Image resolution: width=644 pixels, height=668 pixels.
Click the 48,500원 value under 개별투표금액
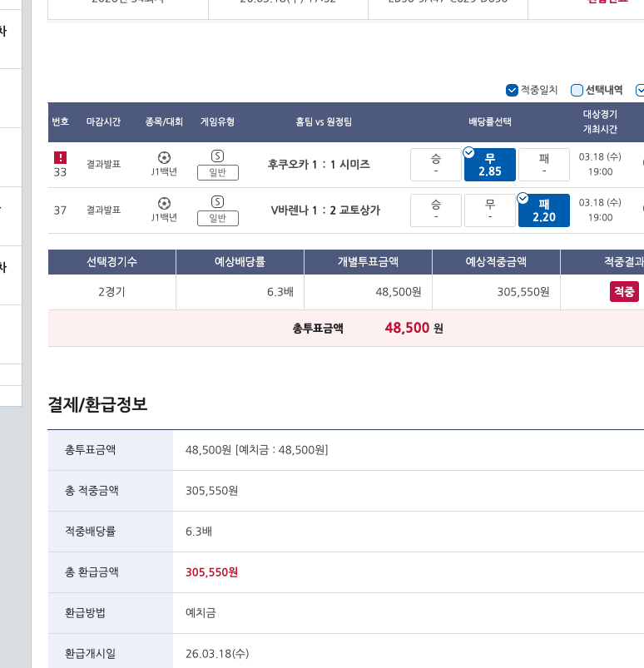coord(398,292)
